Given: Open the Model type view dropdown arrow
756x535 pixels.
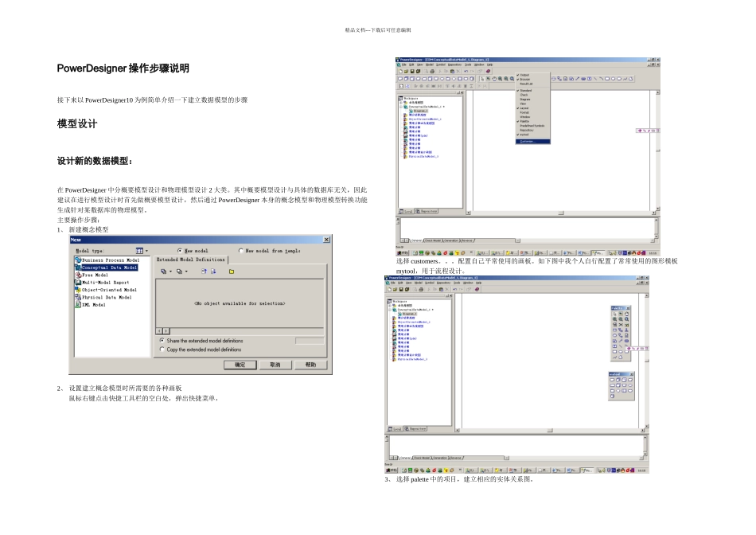Looking at the screenshot, I should (146, 251).
